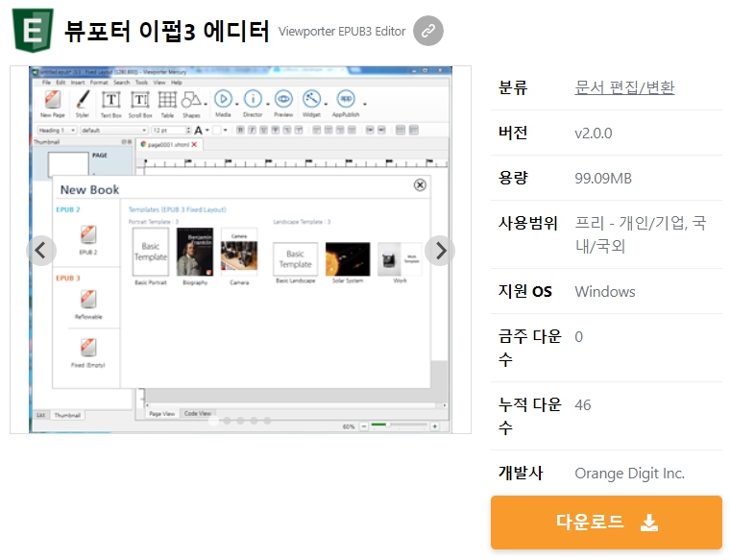
Task: Open the Tools menu in the preview
Action: pos(141,83)
